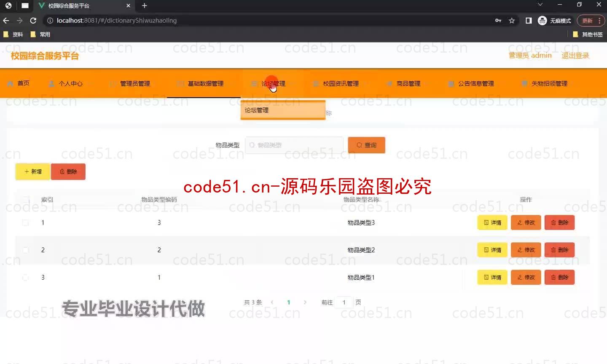Click the browser back arrow
Screen dimensions: 607x364
pos(6,20)
